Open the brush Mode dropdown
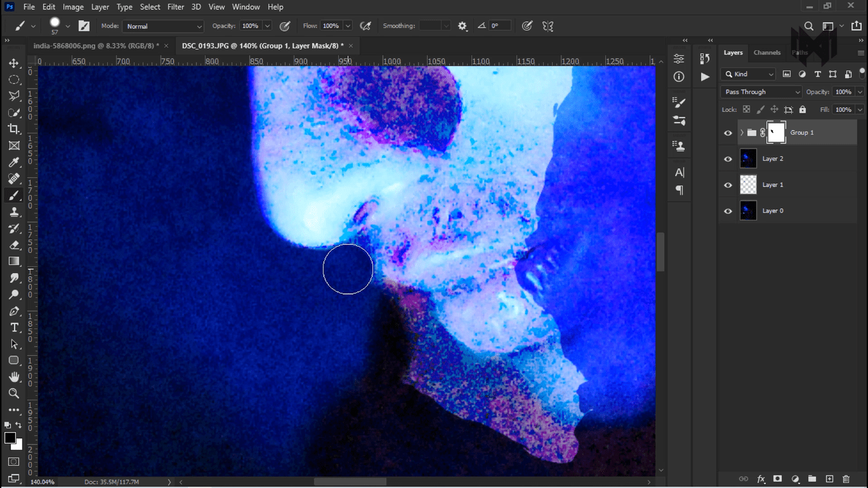The height and width of the screenshot is (488, 868). (164, 26)
